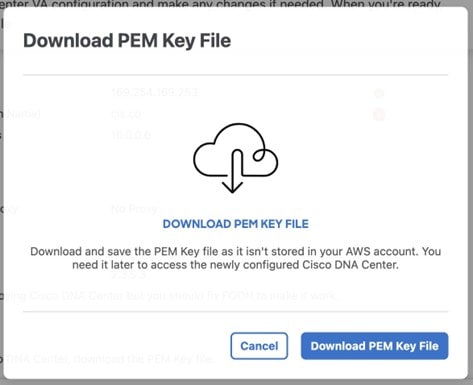This screenshot has height=385, width=473.
Task: Click the description about saving the PEM Key file
Action: click(x=236, y=258)
